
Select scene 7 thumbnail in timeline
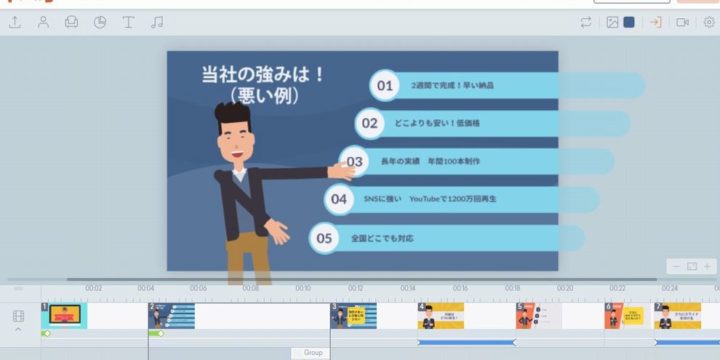coord(678,316)
